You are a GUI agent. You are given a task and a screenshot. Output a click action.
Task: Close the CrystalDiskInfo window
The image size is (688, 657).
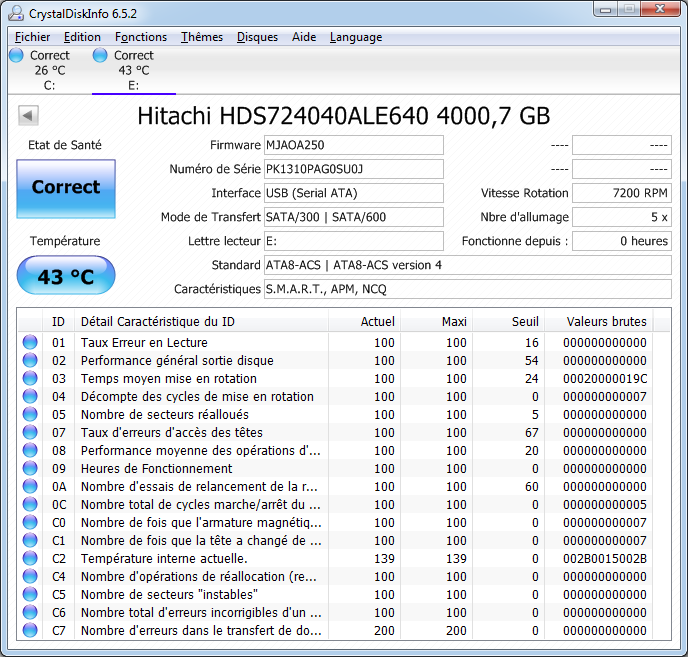660,9
